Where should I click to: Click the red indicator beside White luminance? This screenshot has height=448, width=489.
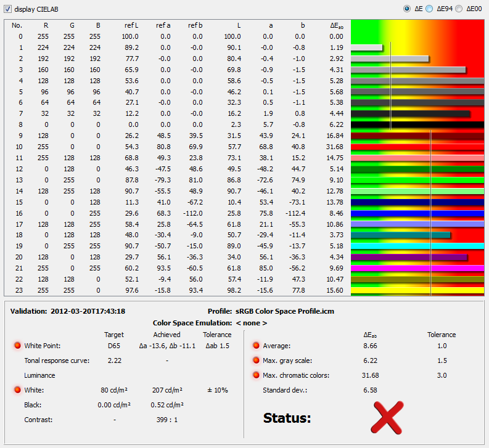tap(17, 390)
